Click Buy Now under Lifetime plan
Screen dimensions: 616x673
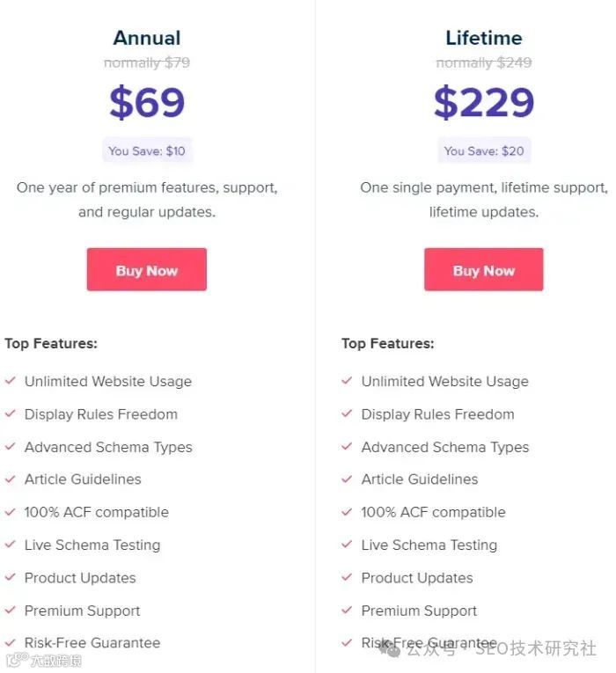pyautogui.click(x=483, y=270)
